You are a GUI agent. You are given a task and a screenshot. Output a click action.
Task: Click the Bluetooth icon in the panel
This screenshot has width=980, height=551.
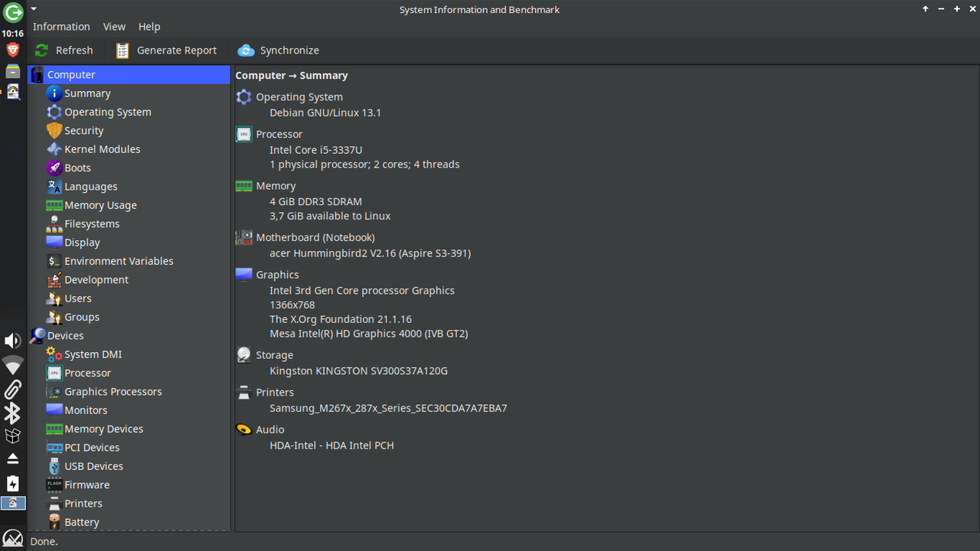coord(13,413)
